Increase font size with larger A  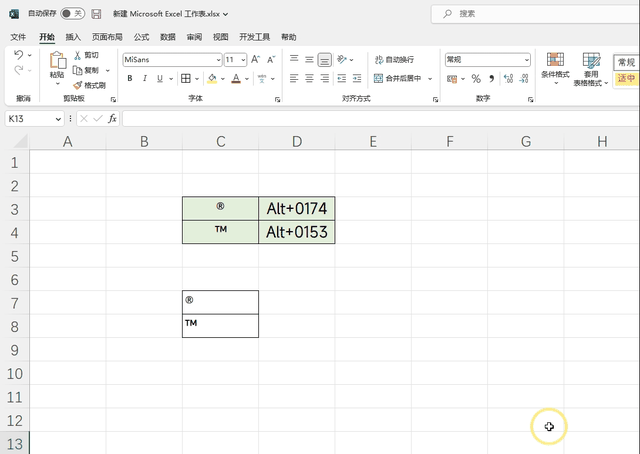tap(256, 60)
